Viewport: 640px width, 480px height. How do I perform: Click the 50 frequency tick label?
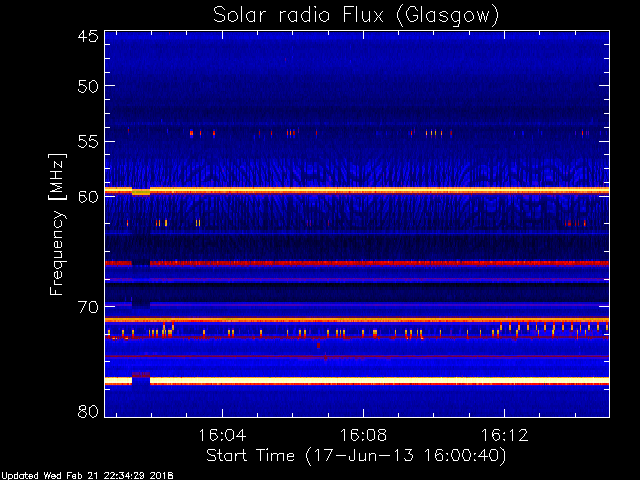pos(88,86)
